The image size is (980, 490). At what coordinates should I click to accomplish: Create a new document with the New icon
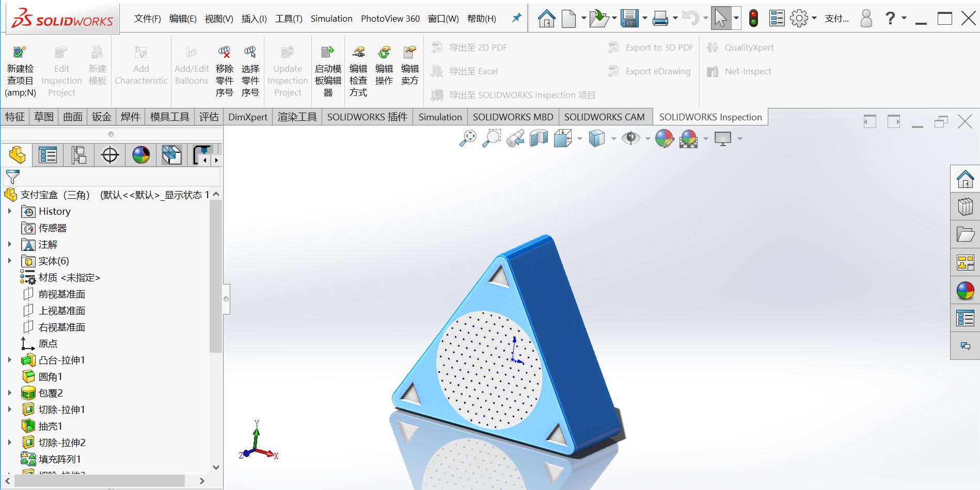568,19
